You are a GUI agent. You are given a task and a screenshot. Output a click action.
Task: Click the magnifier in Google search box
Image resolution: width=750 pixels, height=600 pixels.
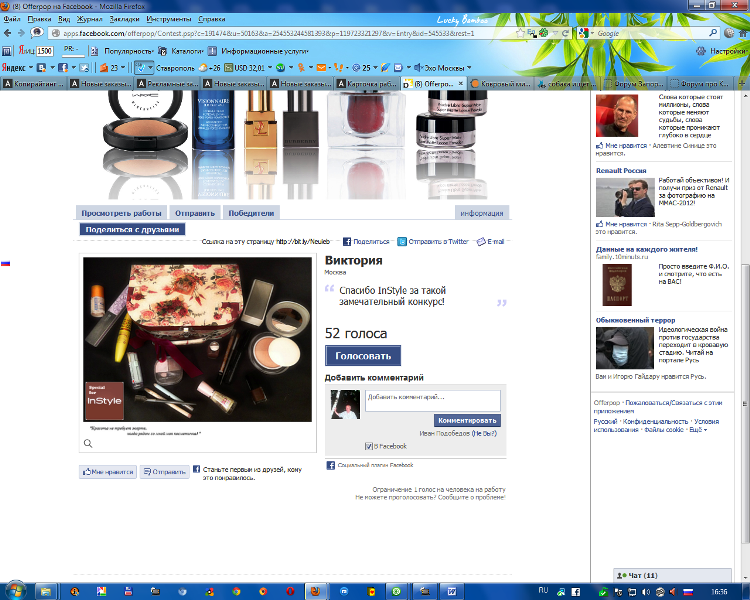[x=713, y=33]
